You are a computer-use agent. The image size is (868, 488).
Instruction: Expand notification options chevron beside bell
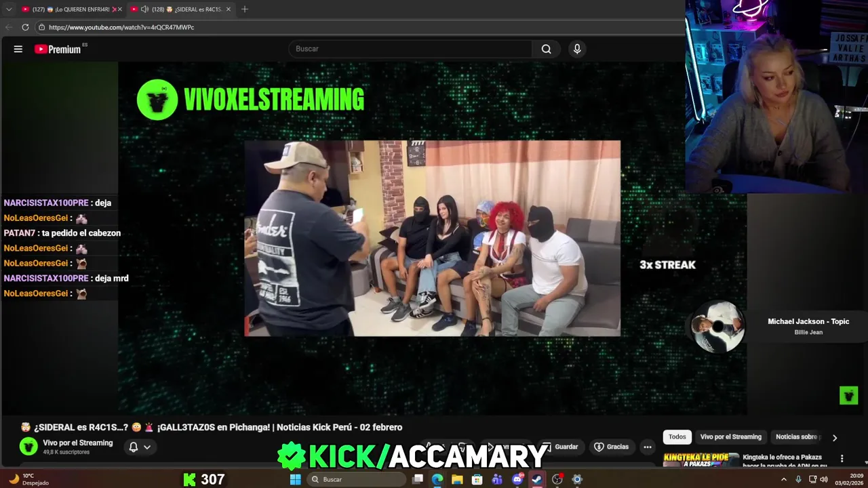pos(146,447)
